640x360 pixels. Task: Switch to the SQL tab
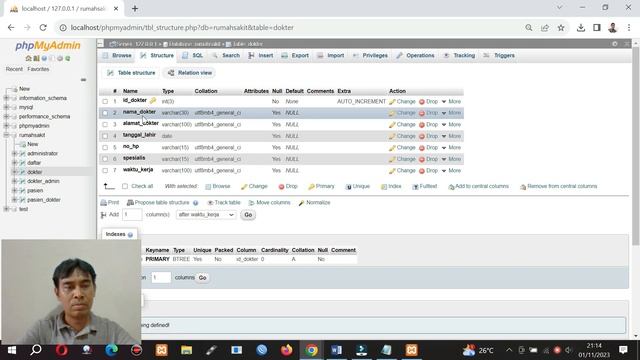point(193,56)
